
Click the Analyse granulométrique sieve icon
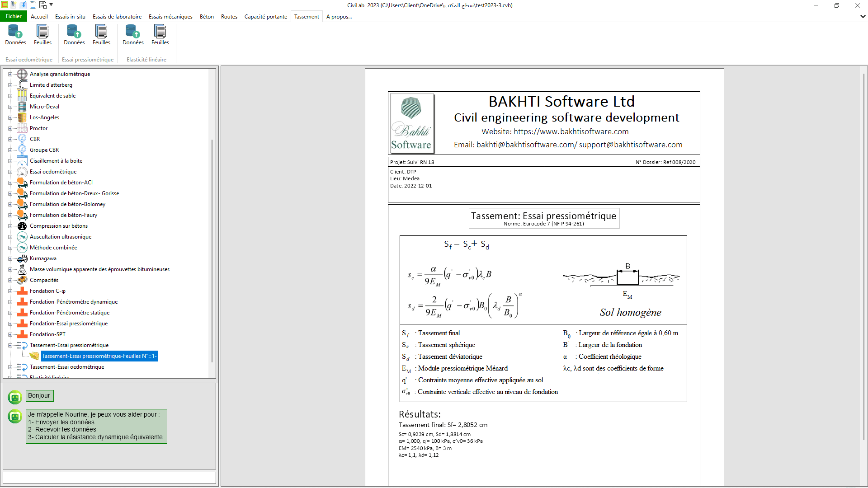pyautogui.click(x=22, y=74)
